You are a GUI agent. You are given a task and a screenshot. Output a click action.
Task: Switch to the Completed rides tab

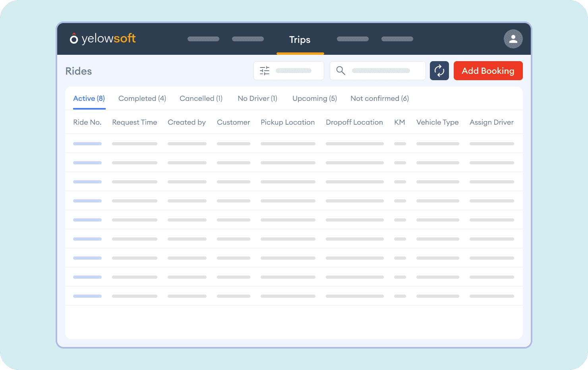pos(142,98)
